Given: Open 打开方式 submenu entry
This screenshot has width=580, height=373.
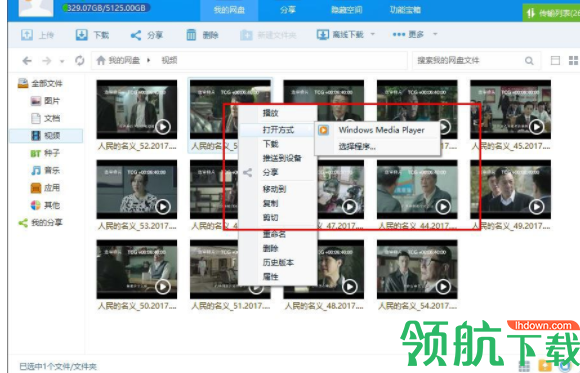Looking at the screenshot, I should (277, 130).
